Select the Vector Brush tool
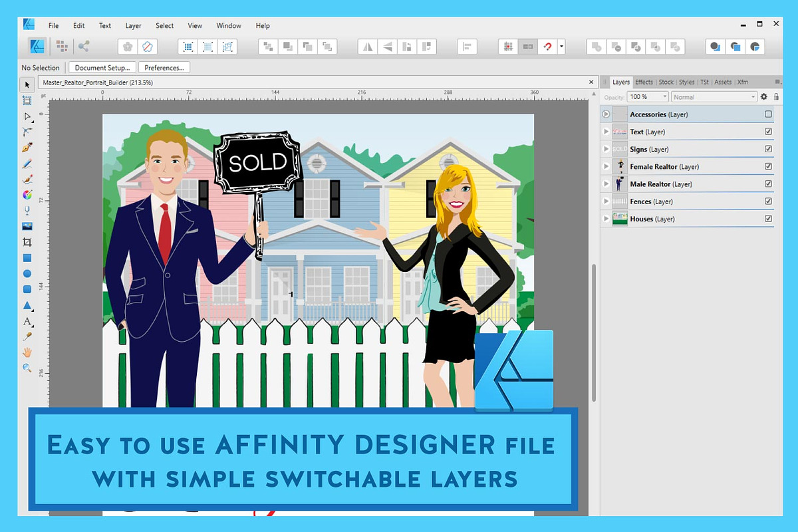The height and width of the screenshot is (532, 798). tap(27, 179)
